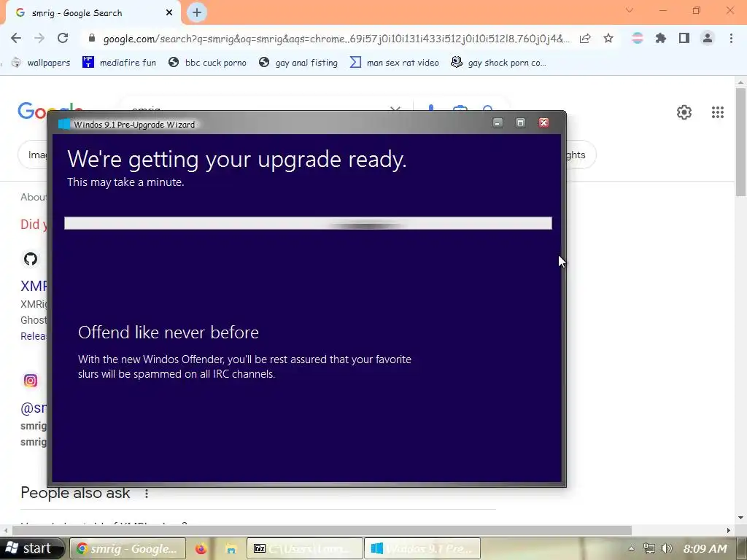
Task: Click the horizontal scrollbar at page bottom
Action: pyautogui.click(x=322, y=531)
